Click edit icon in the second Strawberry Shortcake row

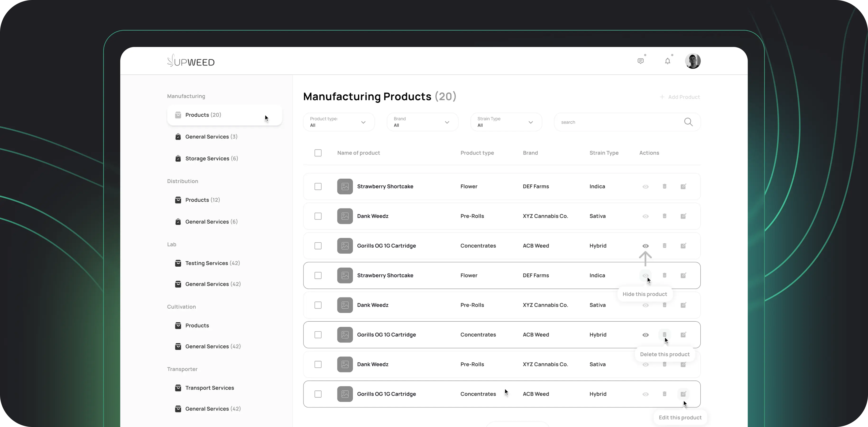(683, 275)
